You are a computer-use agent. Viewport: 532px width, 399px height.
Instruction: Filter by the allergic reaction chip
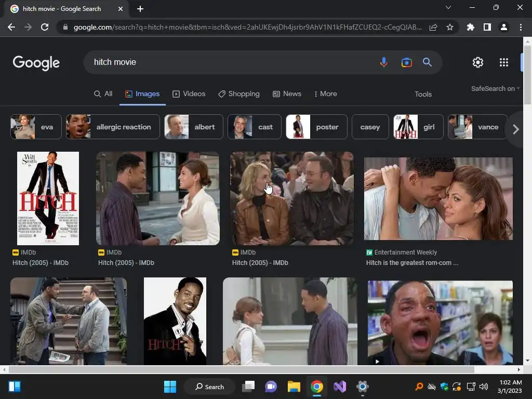click(x=113, y=127)
